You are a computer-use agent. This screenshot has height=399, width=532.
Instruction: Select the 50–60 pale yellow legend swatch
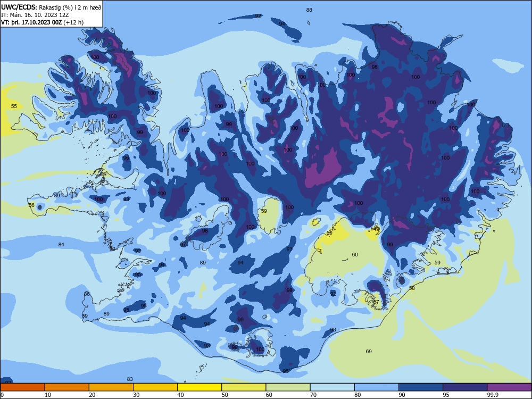click(x=244, y=387)
